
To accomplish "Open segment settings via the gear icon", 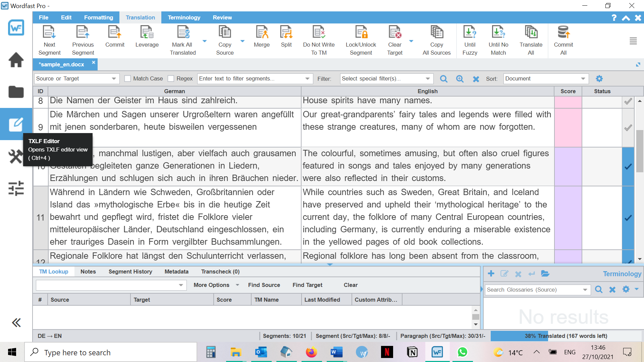I will click(599, 78).
